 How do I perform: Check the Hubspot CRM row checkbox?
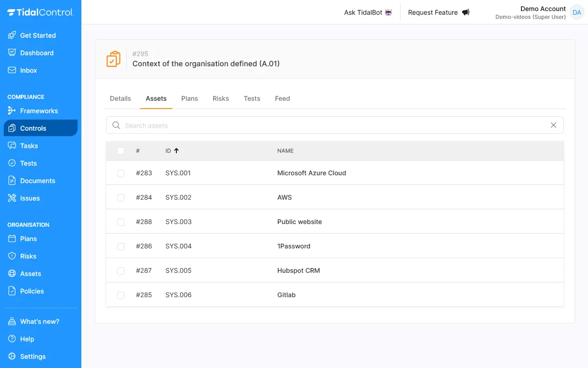click(121, 271)
